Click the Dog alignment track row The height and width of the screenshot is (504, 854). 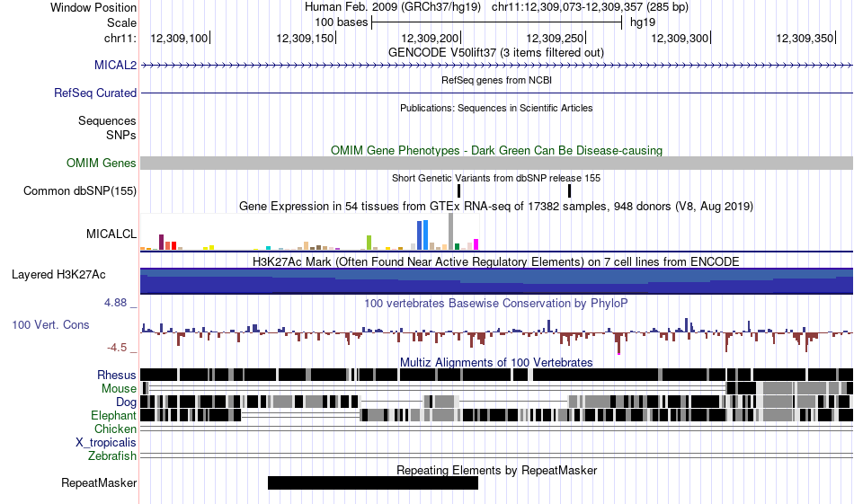497,402
